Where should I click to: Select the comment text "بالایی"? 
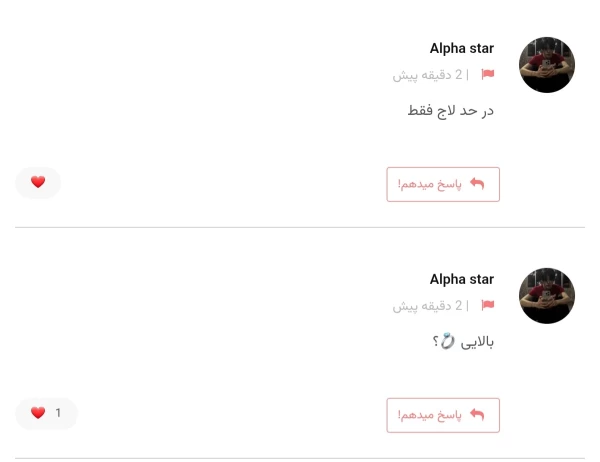point(476,342)
